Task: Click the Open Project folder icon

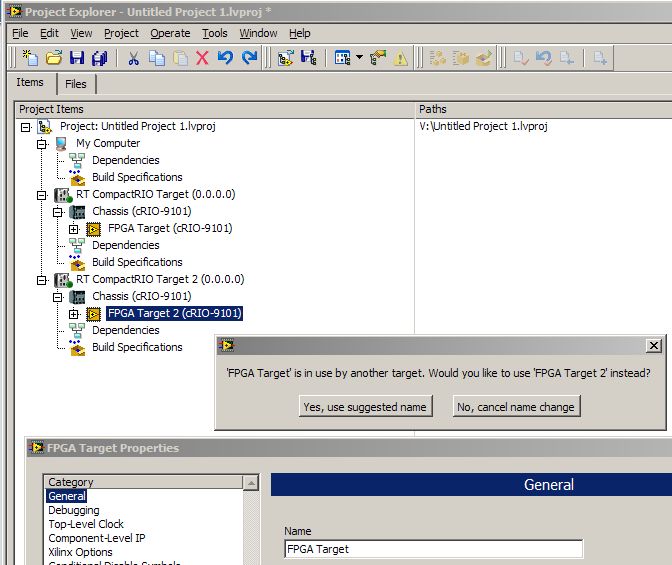Action: point(54,57)
